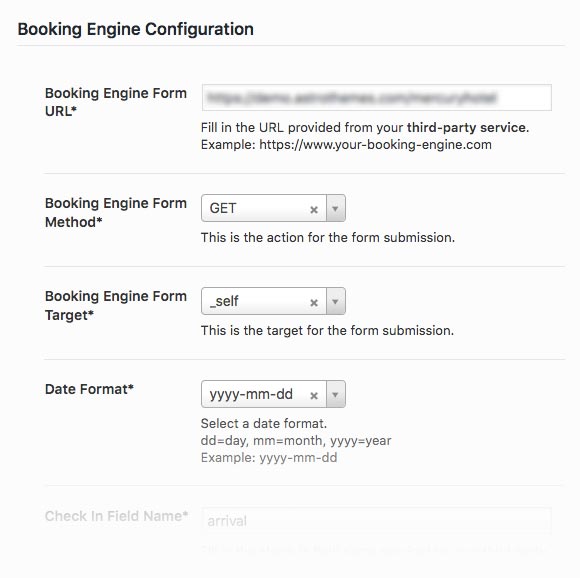This screenshot has height=578, width=580.
Task: Focus the Booking Engine Form URL field
Action: click(x=377, y=98)
